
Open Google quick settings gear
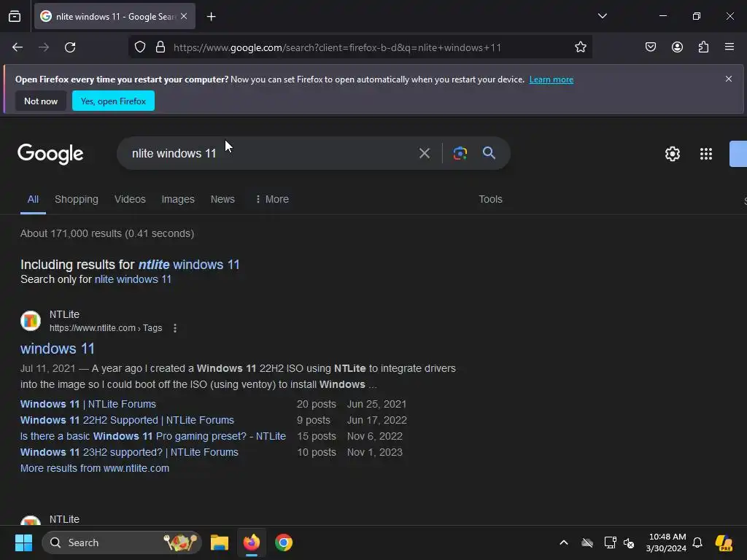pos(672,154)
